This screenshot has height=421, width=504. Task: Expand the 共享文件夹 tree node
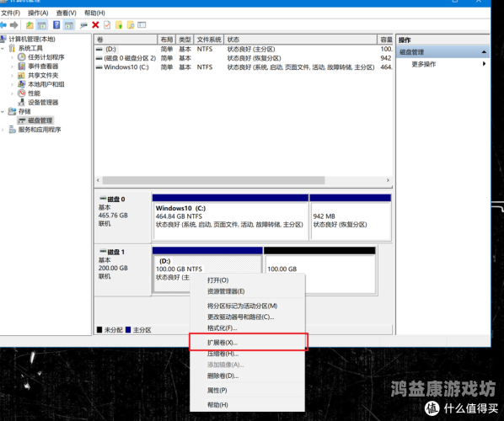coord(12,75)
